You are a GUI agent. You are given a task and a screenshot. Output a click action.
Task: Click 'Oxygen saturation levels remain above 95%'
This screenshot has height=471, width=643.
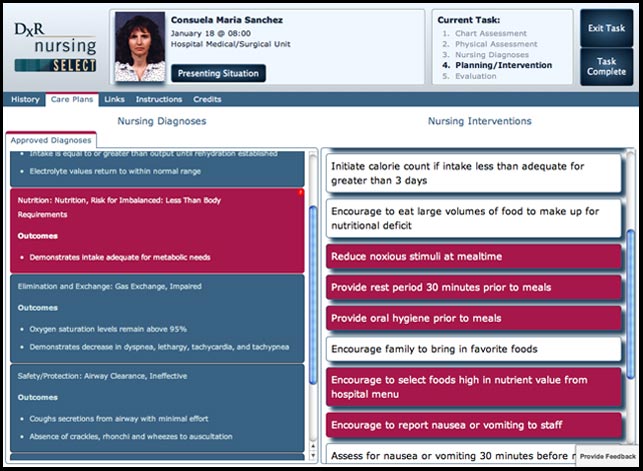click(108, 329)
